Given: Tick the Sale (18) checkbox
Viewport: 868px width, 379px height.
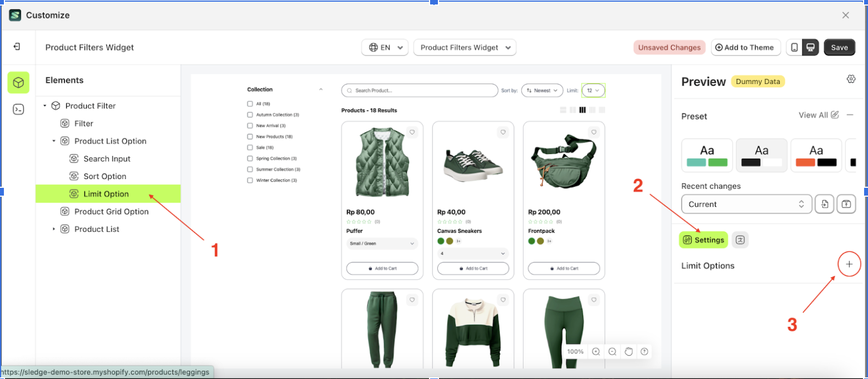Looking at the screenshot, I should [250, 148].
